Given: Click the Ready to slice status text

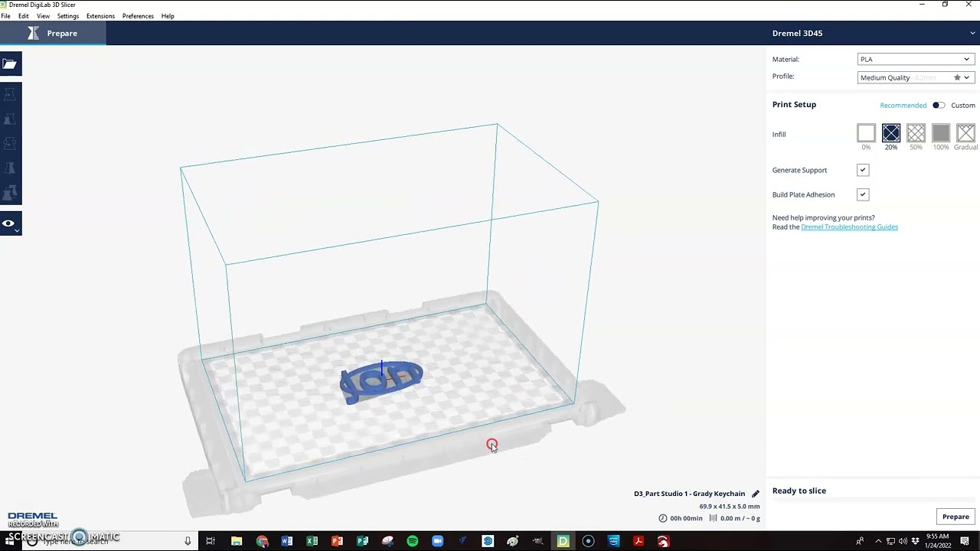Looking at the screenshot, I should pyautogui.click(x=799, y=491).
